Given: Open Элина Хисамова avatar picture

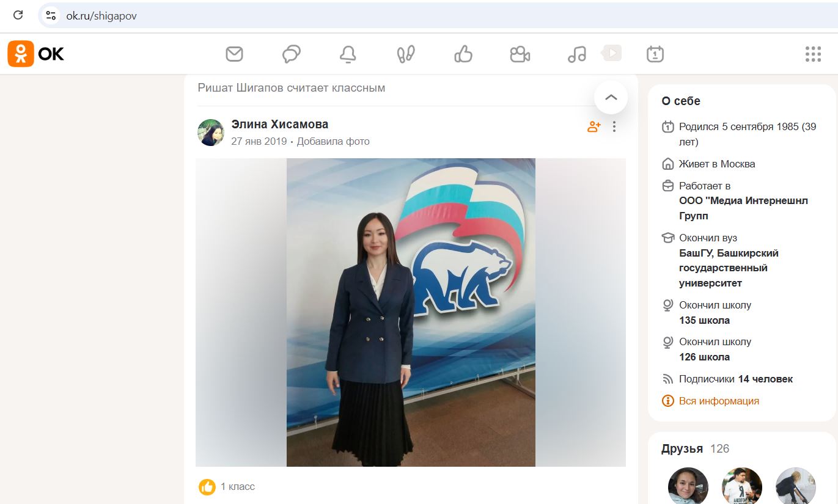Looking at the screenshot, I should pos(211,133).
